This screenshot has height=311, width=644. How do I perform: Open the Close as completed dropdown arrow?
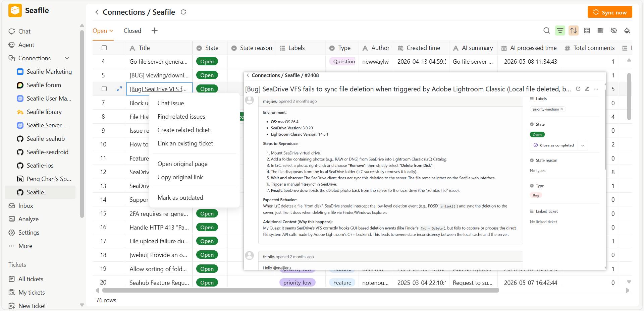click(x=583, y=145)
